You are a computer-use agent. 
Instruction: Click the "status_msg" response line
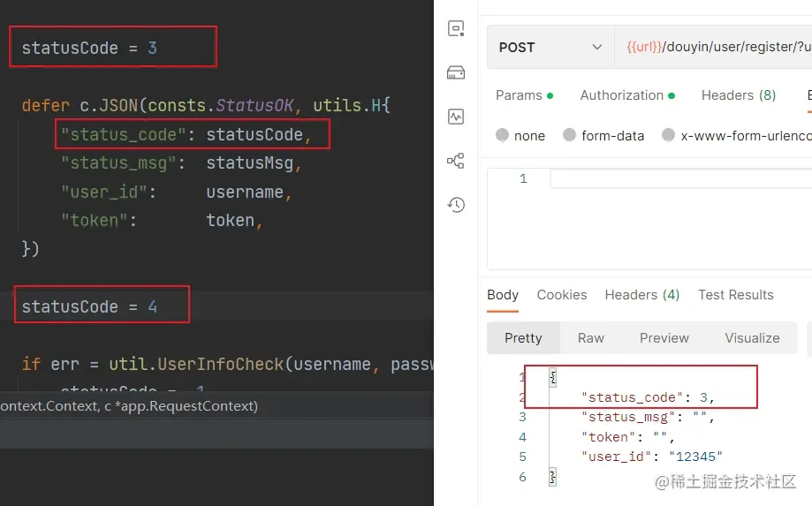click(x=648, y=417)
